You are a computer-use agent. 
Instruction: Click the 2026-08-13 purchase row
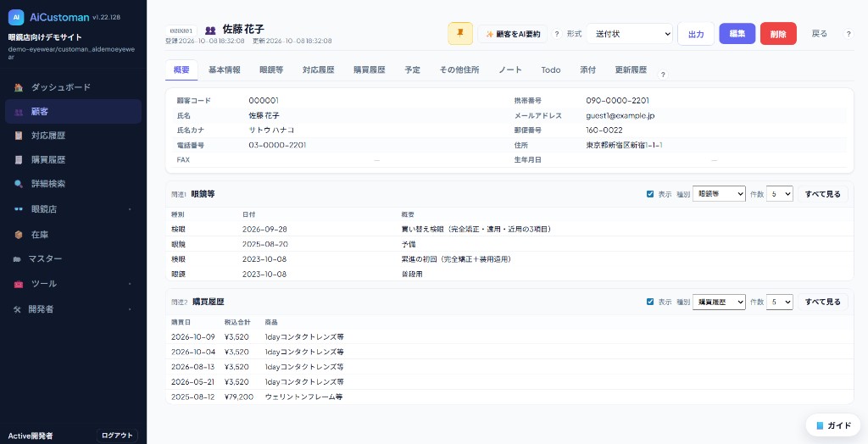pos(509,367)
